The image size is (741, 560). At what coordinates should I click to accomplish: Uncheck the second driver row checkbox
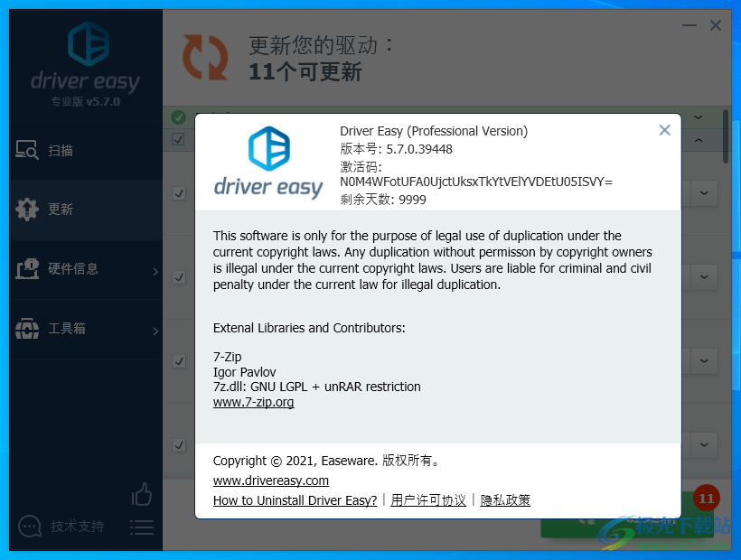coord(178,192)
